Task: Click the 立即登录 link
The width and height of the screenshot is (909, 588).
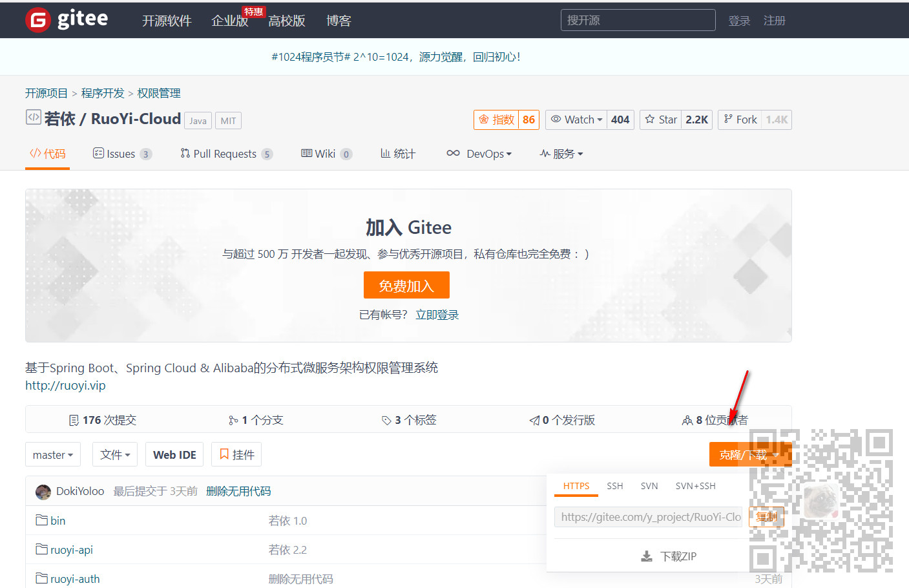Action: [437, 315]
